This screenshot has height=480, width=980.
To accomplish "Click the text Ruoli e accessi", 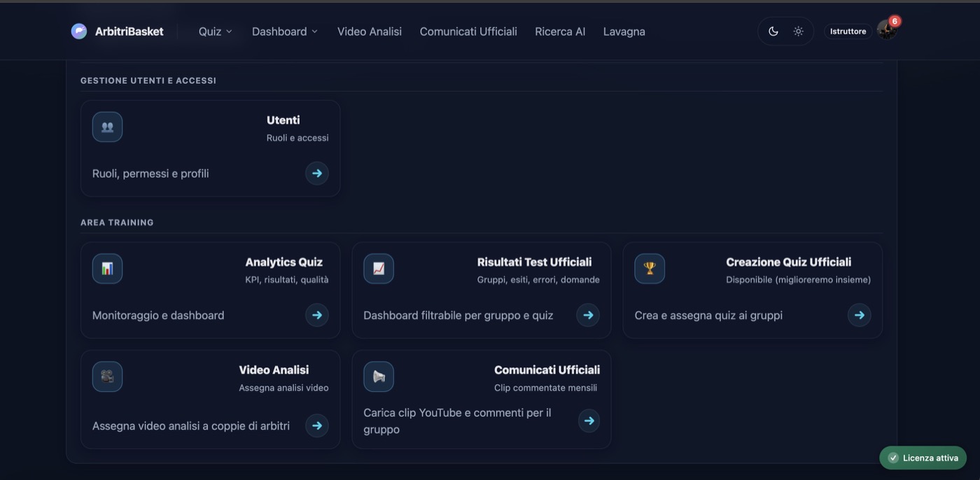I will pyautogui.click(x=297, y=138).
